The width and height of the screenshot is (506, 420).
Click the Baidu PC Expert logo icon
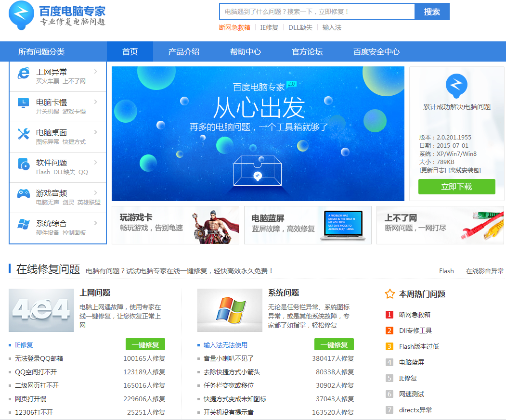[x=21, y=15]
